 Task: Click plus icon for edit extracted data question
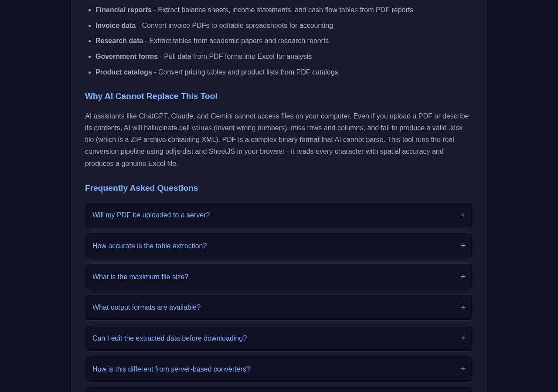pyautogui.click(x=463, y=338)
